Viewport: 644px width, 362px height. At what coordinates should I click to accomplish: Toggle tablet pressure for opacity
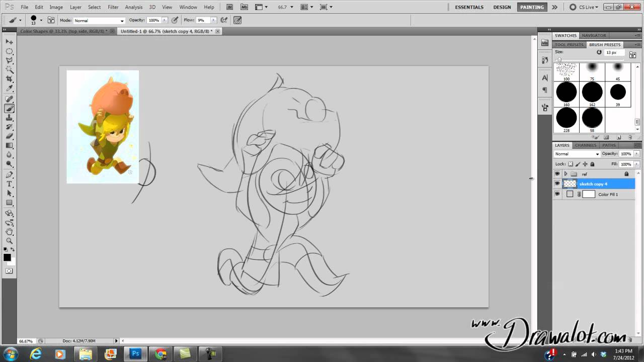(175, 20)
